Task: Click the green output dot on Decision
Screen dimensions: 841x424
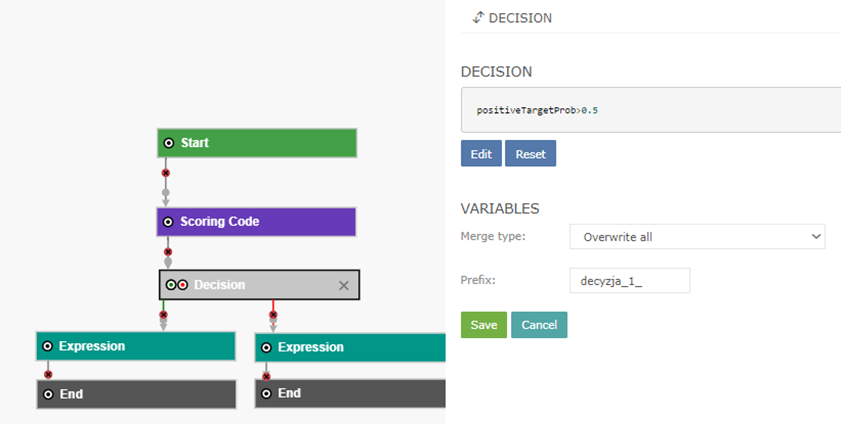Action: coord(171,285)
